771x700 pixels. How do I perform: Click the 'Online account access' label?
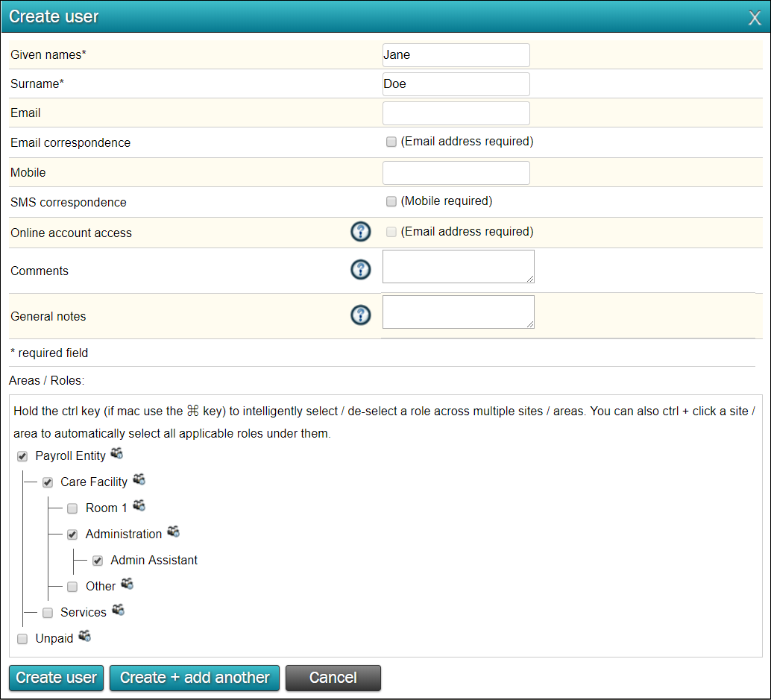coord(71,233)
